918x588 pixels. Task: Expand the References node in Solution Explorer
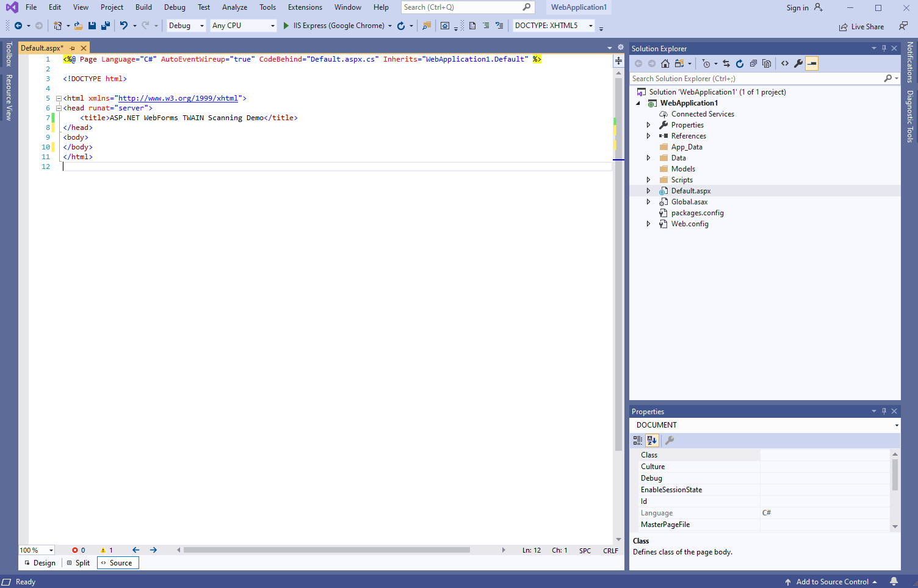[x=648, y=136]
